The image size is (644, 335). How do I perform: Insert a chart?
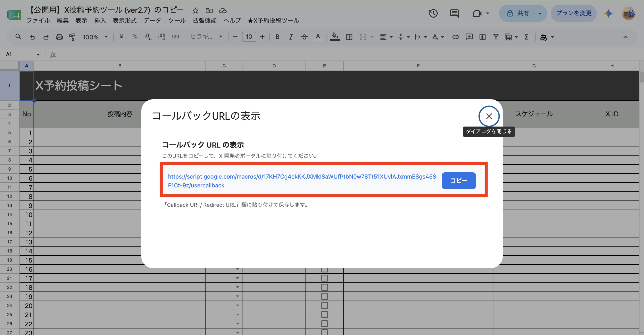click(483, 37)
